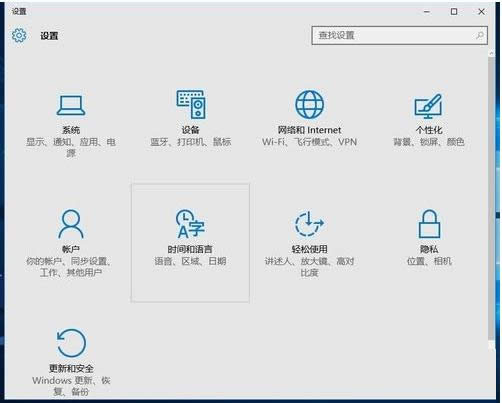This screenshot has height=403, width=502.
Task: Open the 轻松使用 dashed-circle icon
Action: pyautogui.click(x=309, y=224)
